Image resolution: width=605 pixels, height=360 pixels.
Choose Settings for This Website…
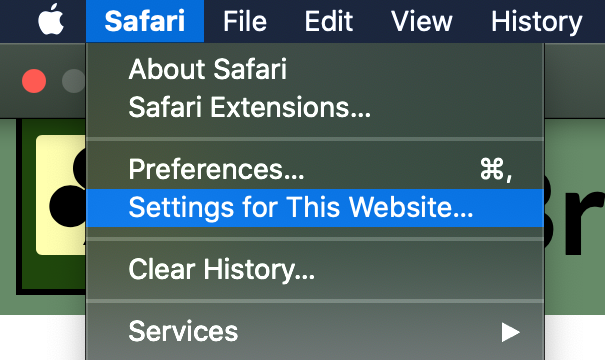[x=315, y=208]
